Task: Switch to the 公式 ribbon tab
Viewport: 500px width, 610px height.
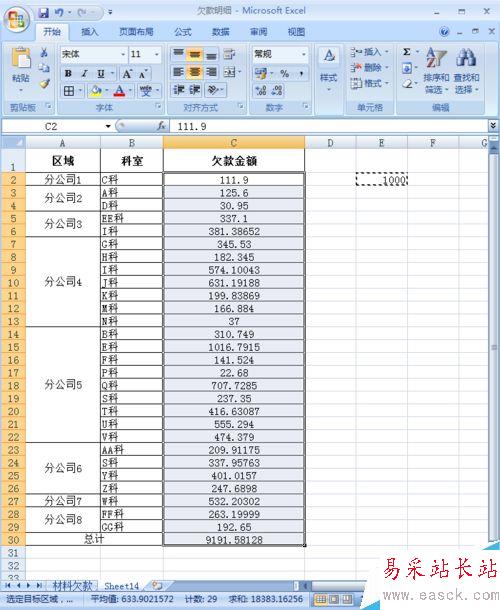Action: coord(183,32)
